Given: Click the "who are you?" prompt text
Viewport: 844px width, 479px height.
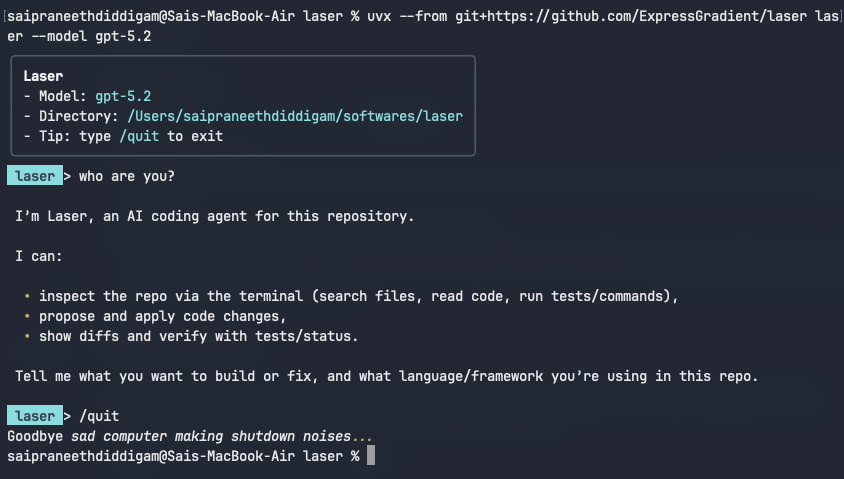Looking at the screenshot, I should point(123,176).
